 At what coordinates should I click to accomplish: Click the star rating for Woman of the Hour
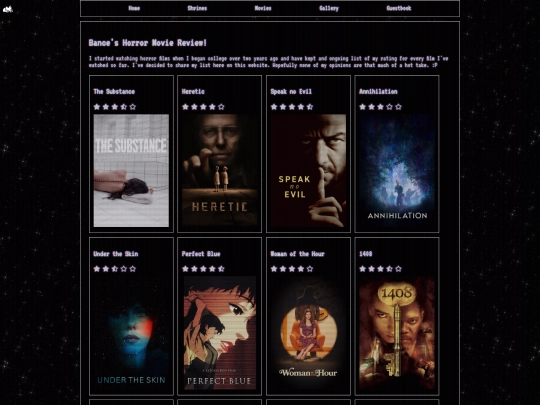pyautogui.click(x=292, y=269)
